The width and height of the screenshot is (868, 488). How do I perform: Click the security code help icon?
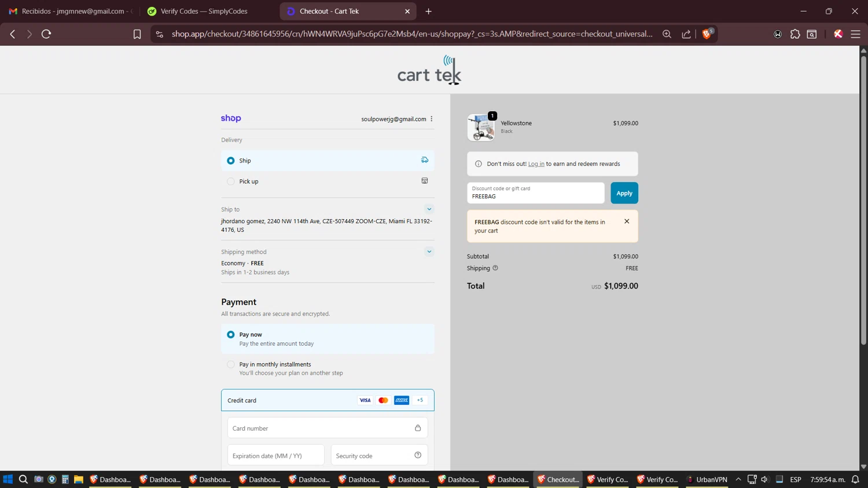(418, 455)
